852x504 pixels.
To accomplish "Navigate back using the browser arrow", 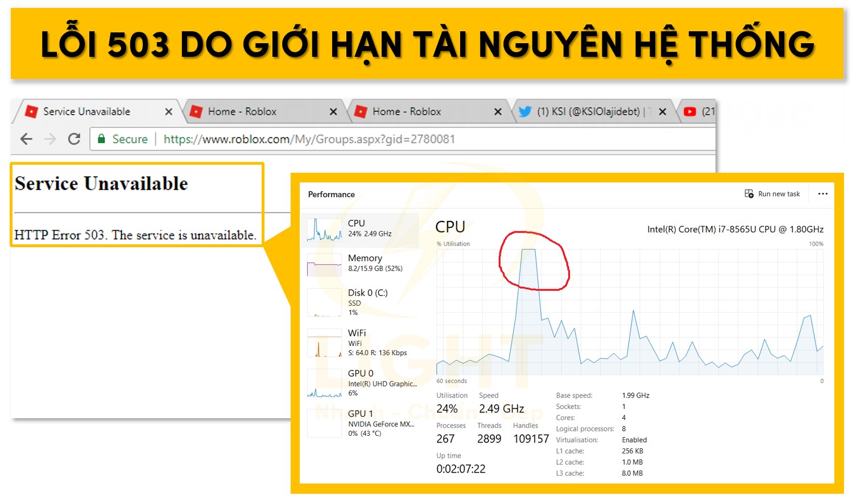I will pos(26,139).
